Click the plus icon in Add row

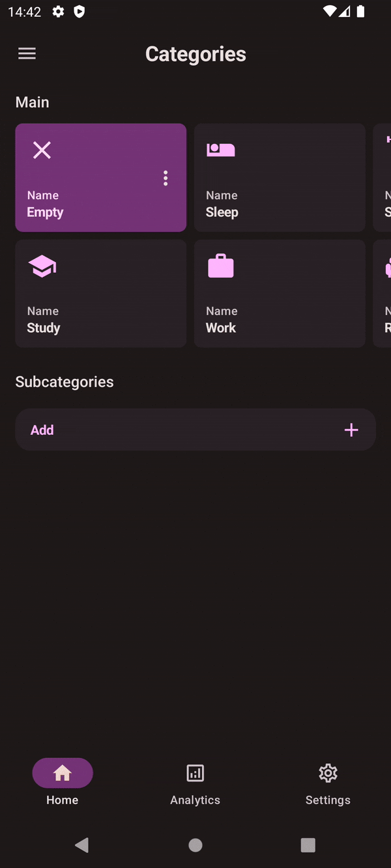[x=351, y=430]
